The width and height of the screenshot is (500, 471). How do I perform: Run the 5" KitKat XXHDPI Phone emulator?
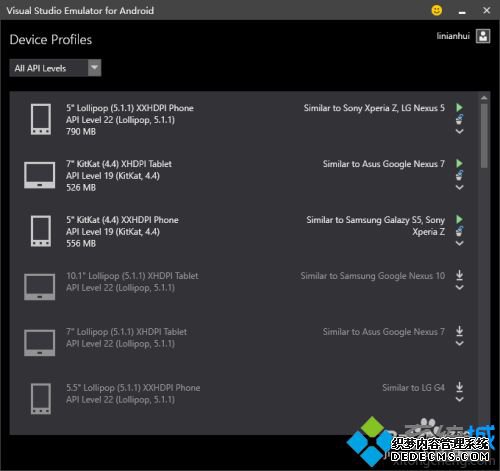pyautogui.click(x=459, y=219)
